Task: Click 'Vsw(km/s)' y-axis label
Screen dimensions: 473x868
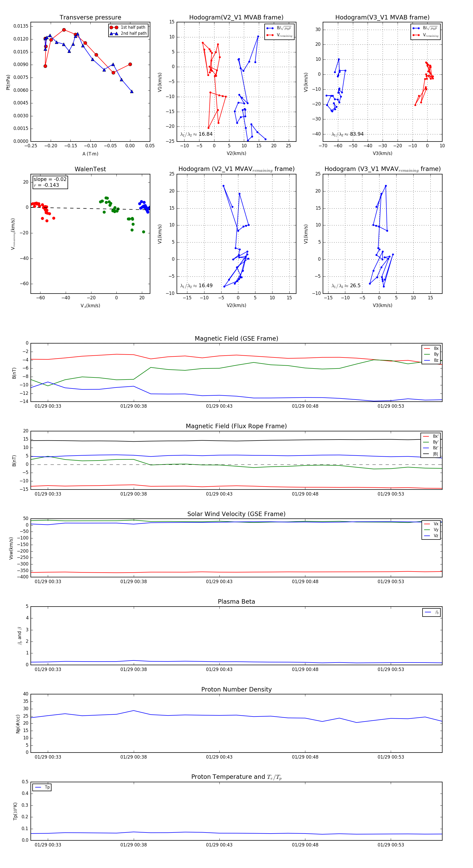Action: coord(11,548)
